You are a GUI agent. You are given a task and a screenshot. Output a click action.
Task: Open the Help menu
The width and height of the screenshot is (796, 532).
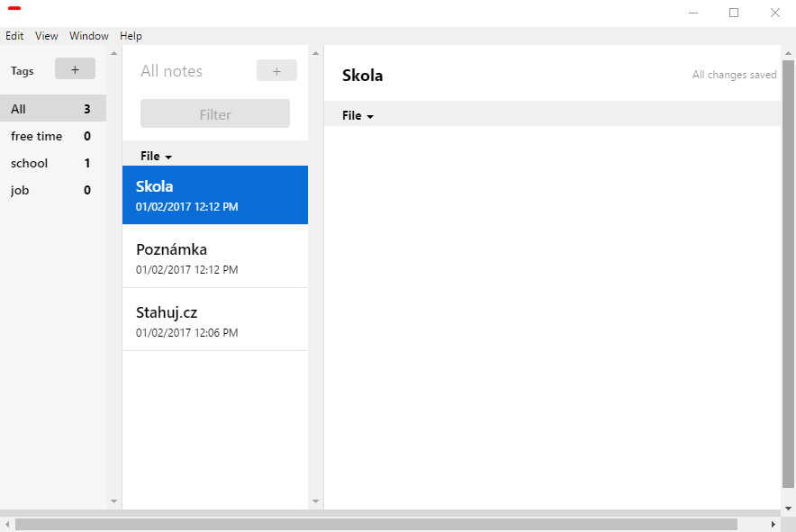pos(131,36)
